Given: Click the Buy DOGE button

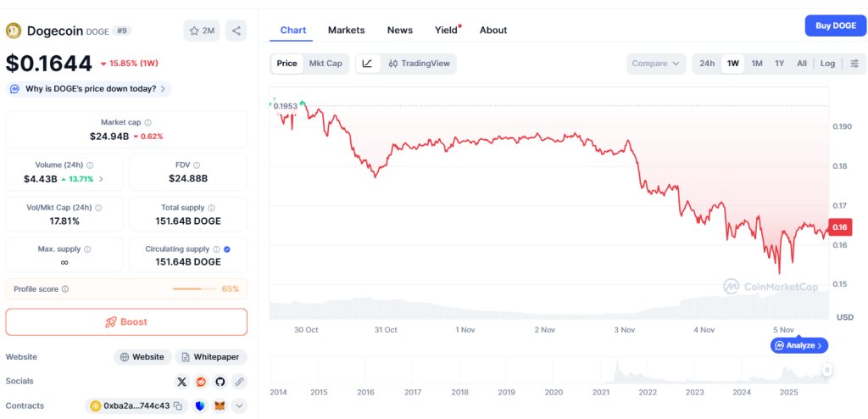Looking at the screenshot, I should [x=835, y=25].
